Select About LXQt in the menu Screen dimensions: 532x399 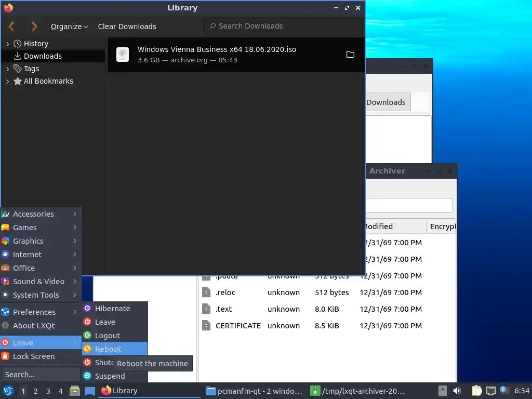41,325
